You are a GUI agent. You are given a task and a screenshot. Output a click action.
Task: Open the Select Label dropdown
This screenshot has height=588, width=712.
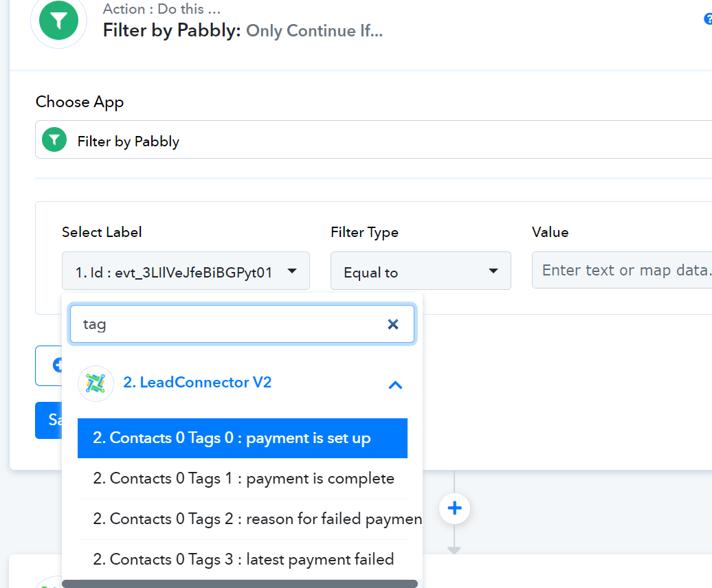[186, 271]
